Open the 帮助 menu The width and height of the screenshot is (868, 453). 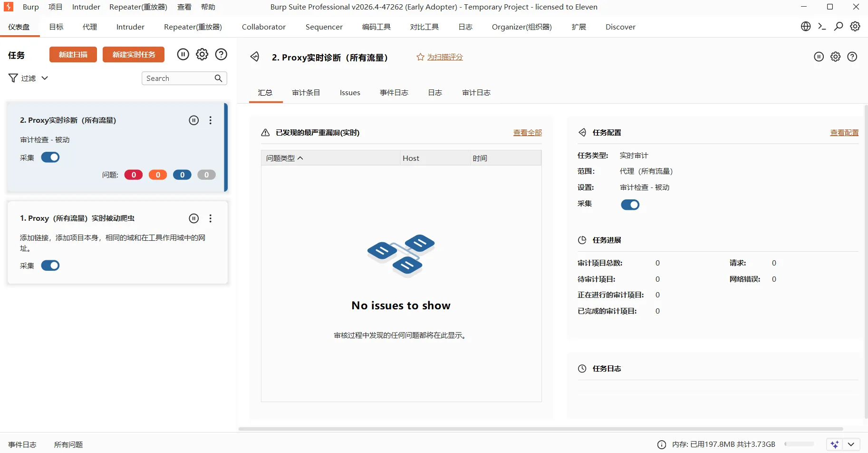click(208, 7)
